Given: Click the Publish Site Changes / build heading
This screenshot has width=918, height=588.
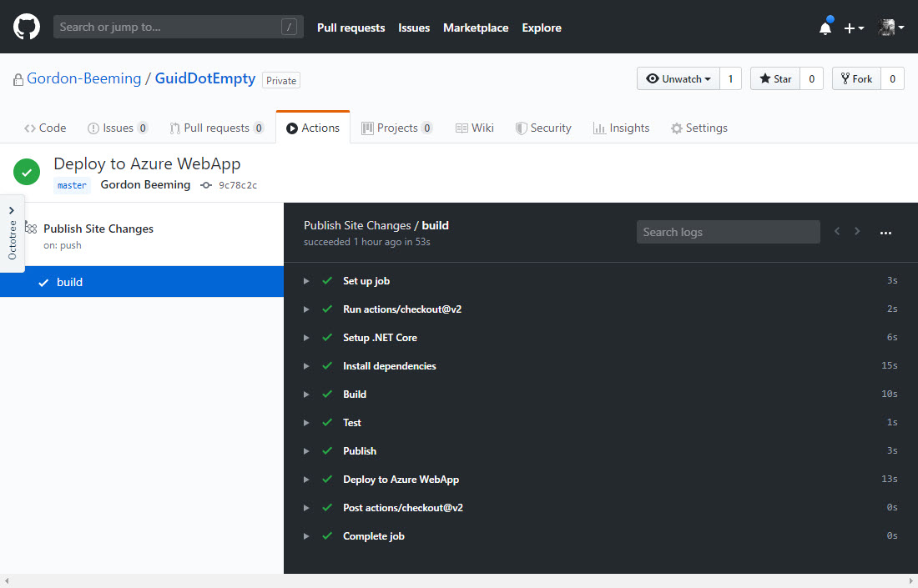Looking at the screenshot, I should point(376,225).
